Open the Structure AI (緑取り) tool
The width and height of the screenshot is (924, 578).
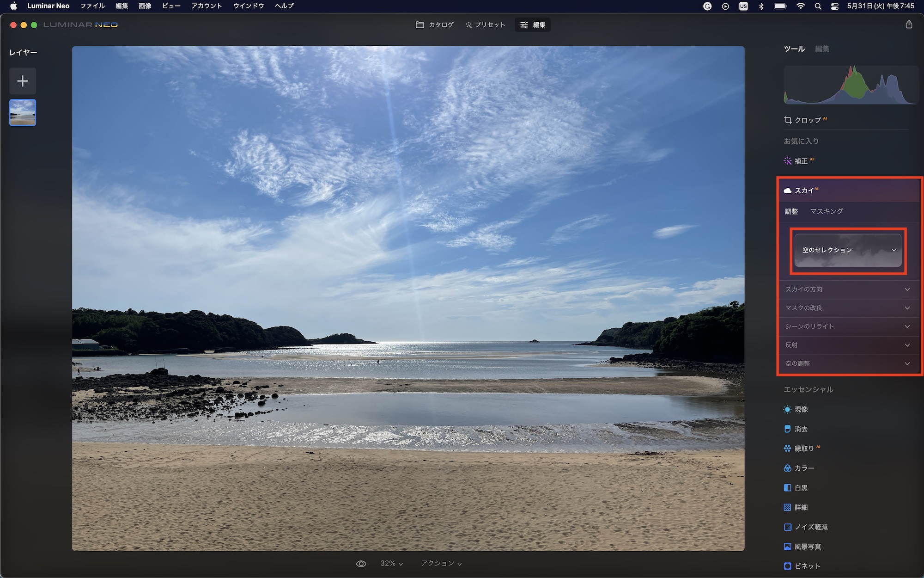click(803, 449)
